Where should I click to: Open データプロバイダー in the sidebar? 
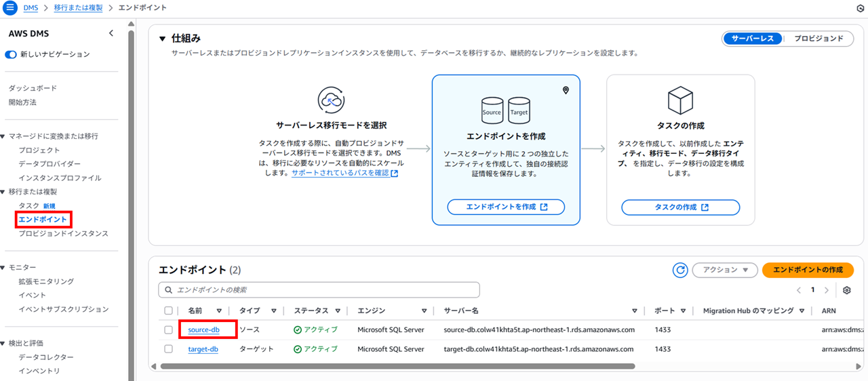50,164
